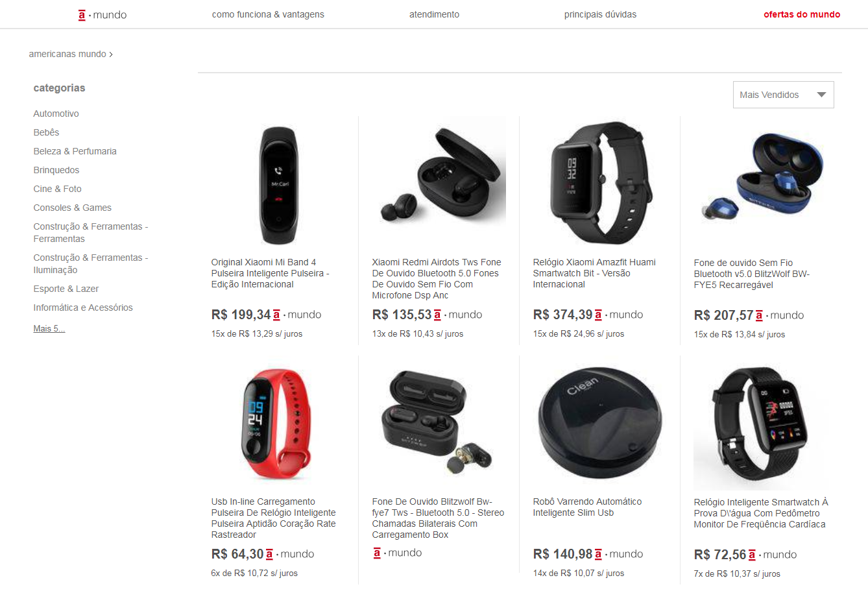View red smart bracelet product image

tap(278, 425)
